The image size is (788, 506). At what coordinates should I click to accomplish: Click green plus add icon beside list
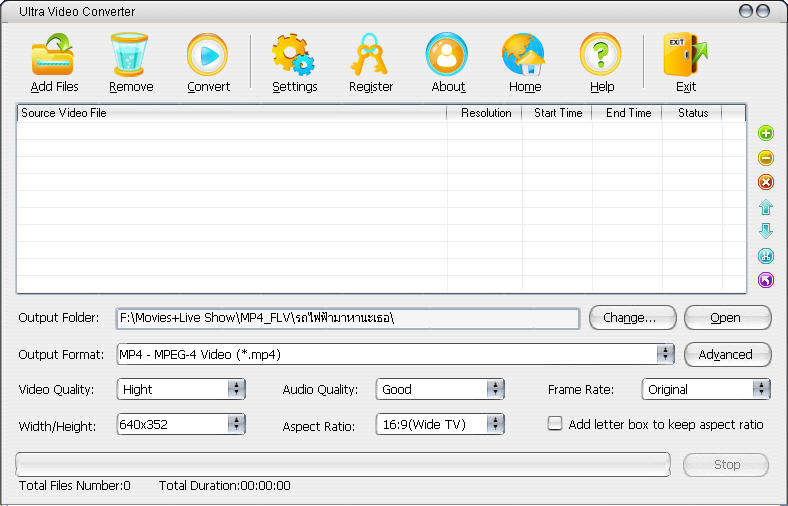(765, 133)
